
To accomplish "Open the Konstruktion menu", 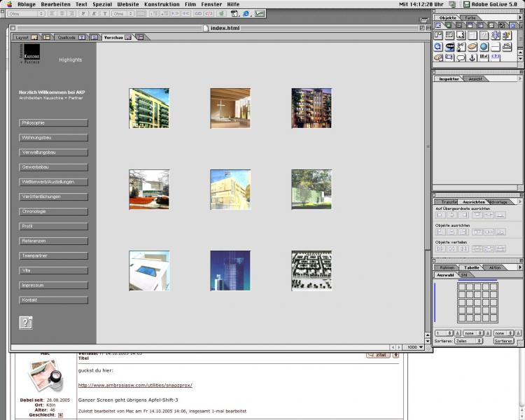I will coord(162,4).
